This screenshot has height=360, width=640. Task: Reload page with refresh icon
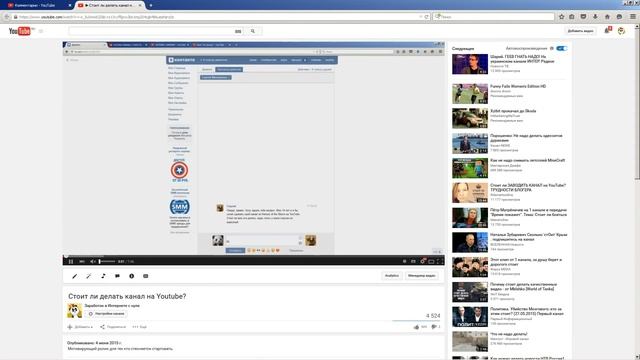427,17
